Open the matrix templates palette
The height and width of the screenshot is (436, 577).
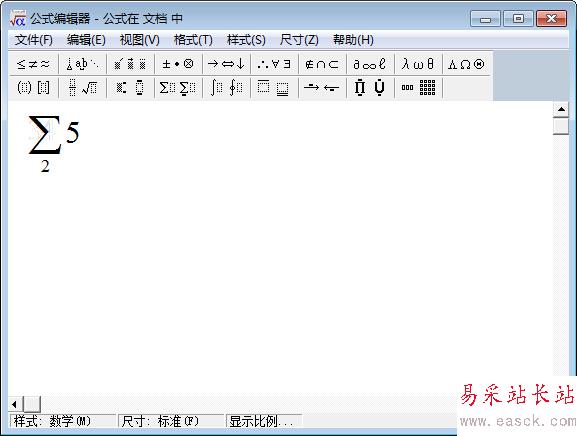[x=418, y=88]
